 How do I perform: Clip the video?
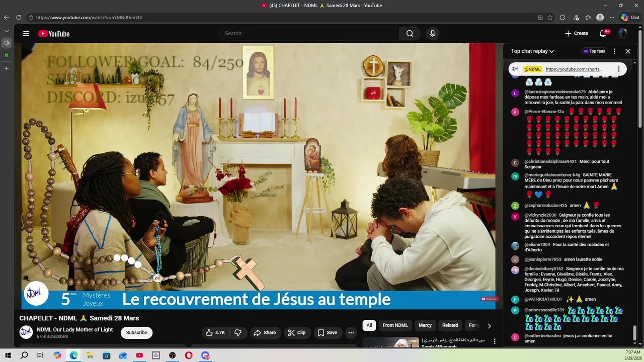[x=297, y=333]
